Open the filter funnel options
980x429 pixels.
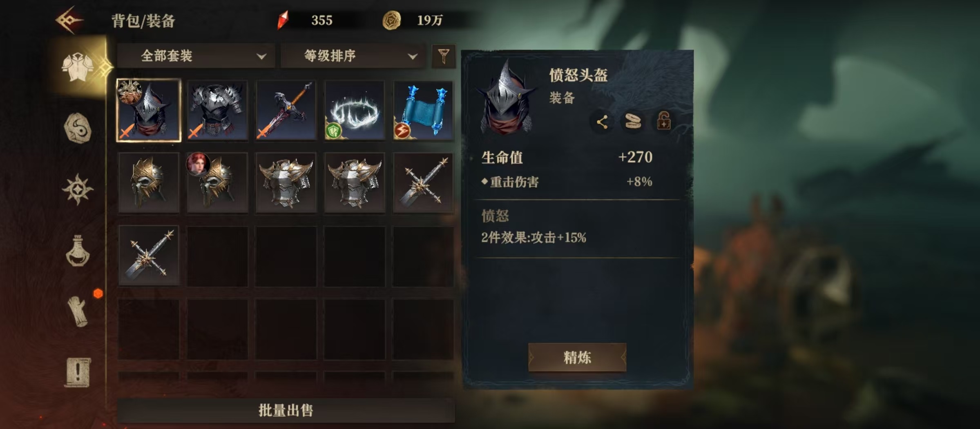pos(444,56)
